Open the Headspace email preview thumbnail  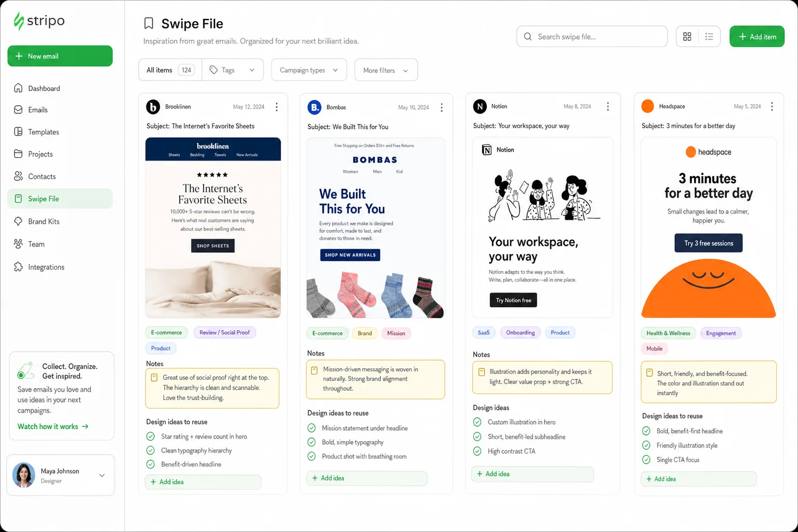pyautogui.click(x=709, y=228)
